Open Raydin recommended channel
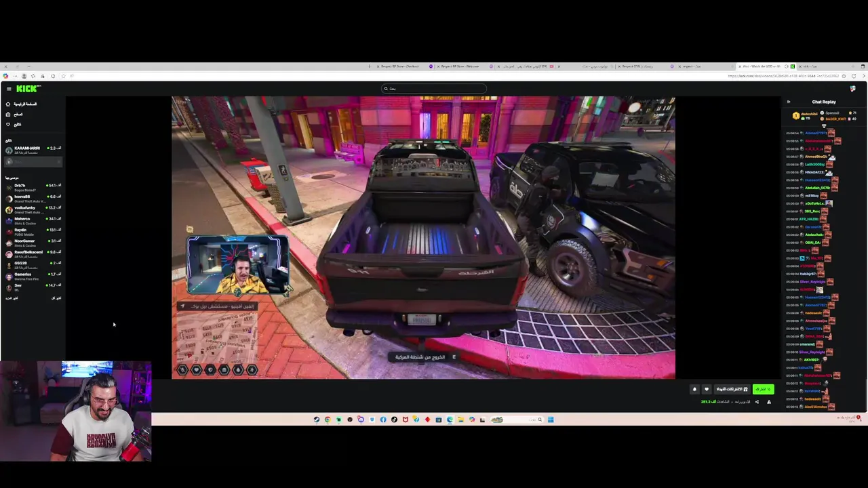The height and width of the screenshot is (488, 868). [33, 231]
